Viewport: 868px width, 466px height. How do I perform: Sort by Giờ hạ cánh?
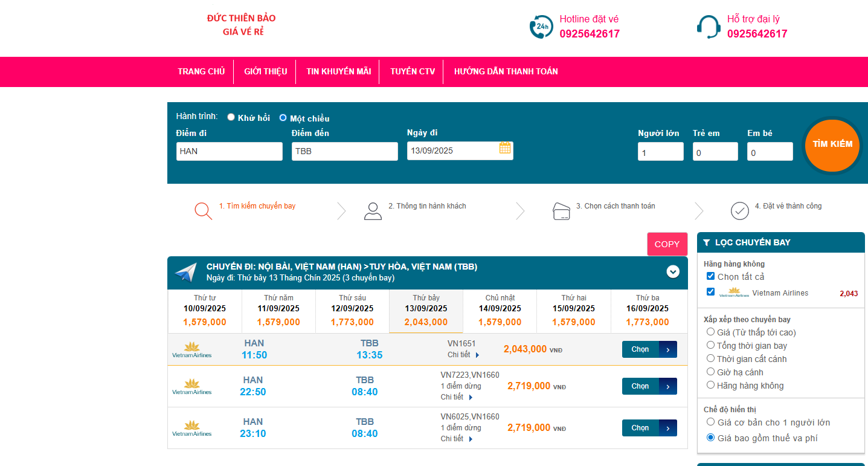710,372
